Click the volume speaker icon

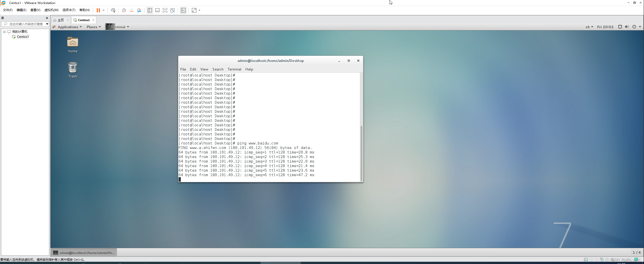(627, 27)
